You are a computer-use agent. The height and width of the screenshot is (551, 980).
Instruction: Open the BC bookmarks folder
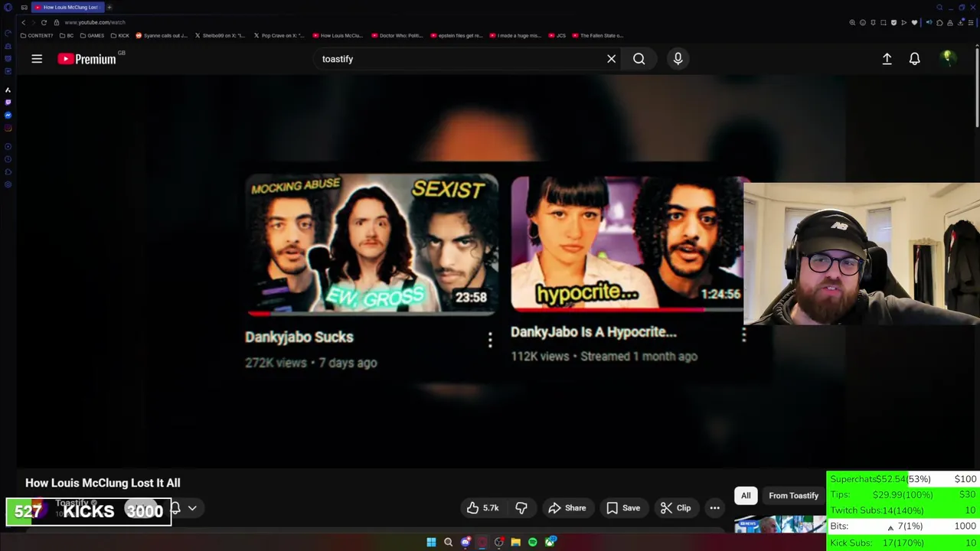click(66, 35)
